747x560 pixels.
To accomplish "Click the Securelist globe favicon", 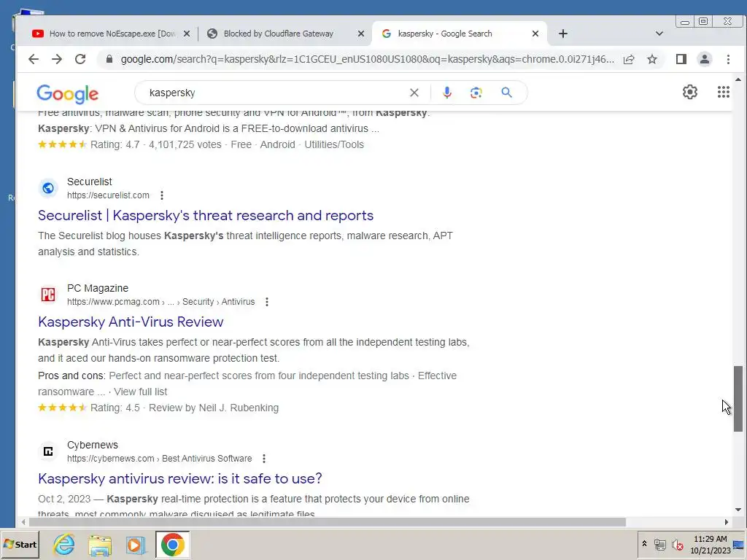I will (48, 189).
